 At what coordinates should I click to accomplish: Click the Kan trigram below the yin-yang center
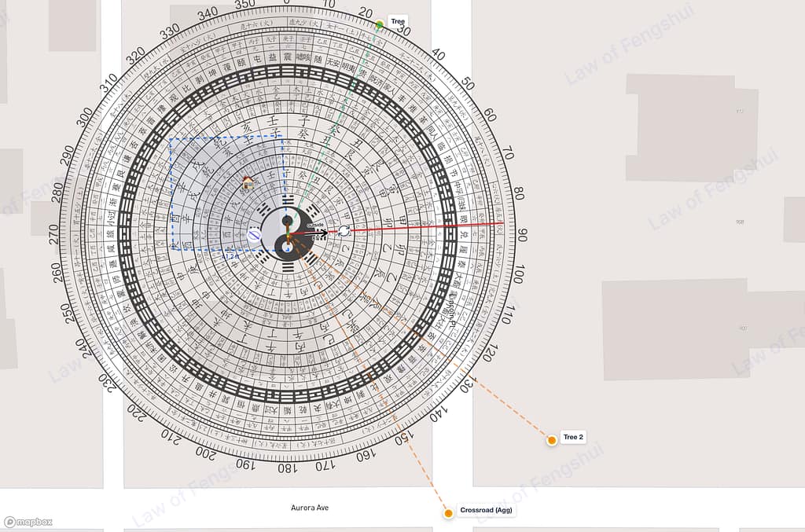point(286,266)
